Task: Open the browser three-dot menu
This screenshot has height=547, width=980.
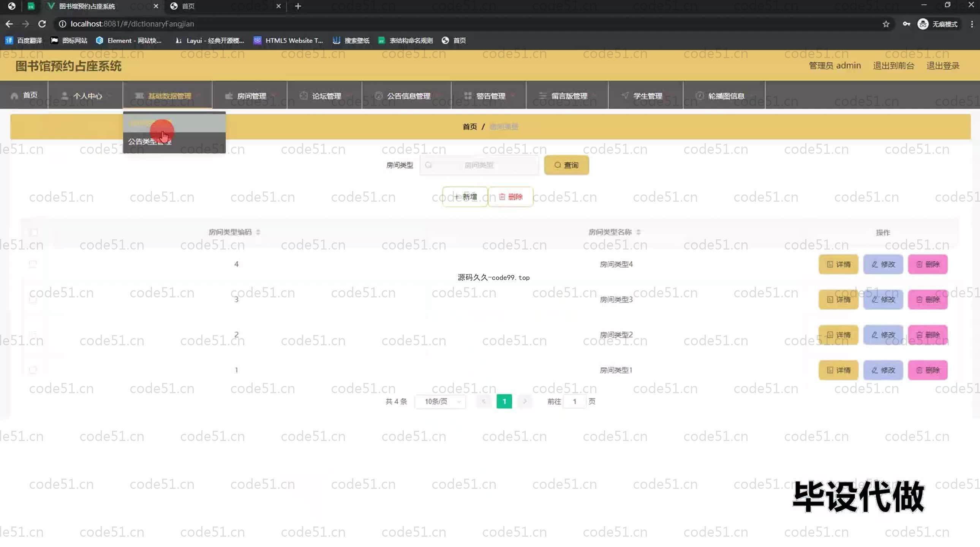Action: tap(972, 24)
